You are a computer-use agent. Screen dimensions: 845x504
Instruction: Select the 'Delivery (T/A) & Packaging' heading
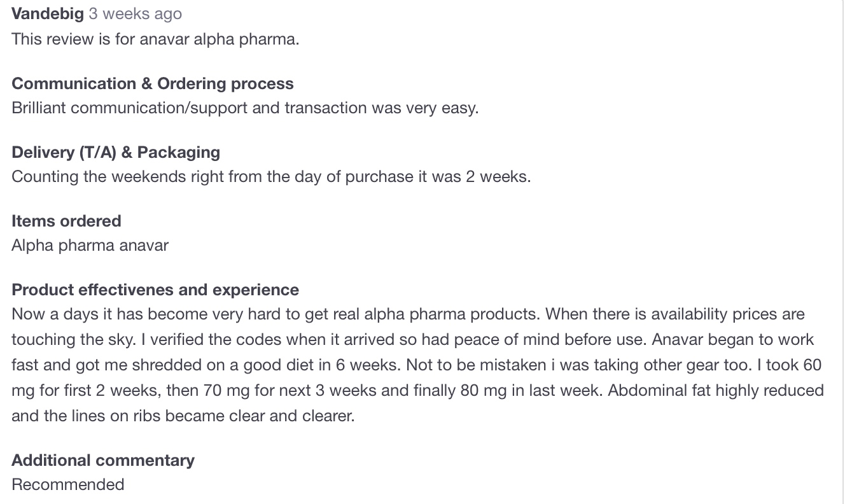(x=116, y=153)
